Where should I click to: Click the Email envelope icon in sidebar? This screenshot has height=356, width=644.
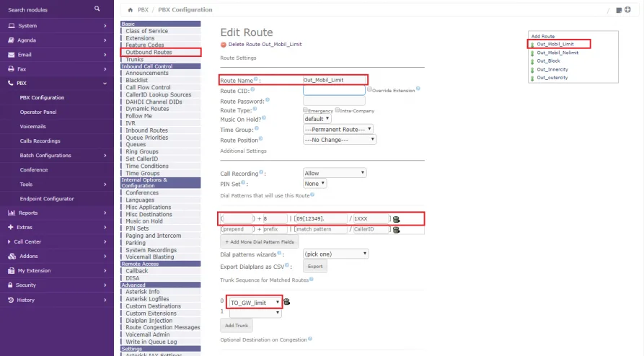coord(11,55)
